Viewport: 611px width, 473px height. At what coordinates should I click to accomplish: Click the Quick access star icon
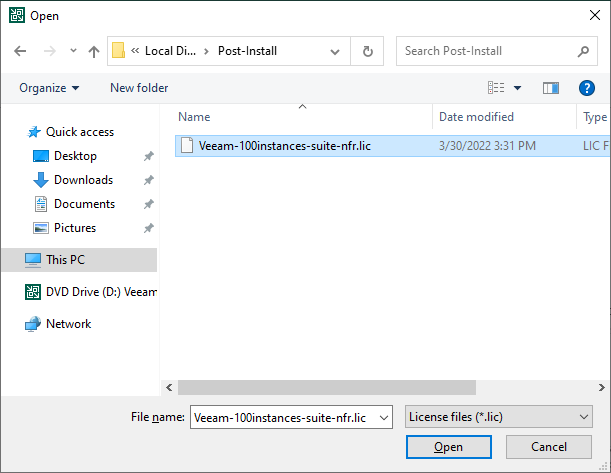tap(34, 132)
